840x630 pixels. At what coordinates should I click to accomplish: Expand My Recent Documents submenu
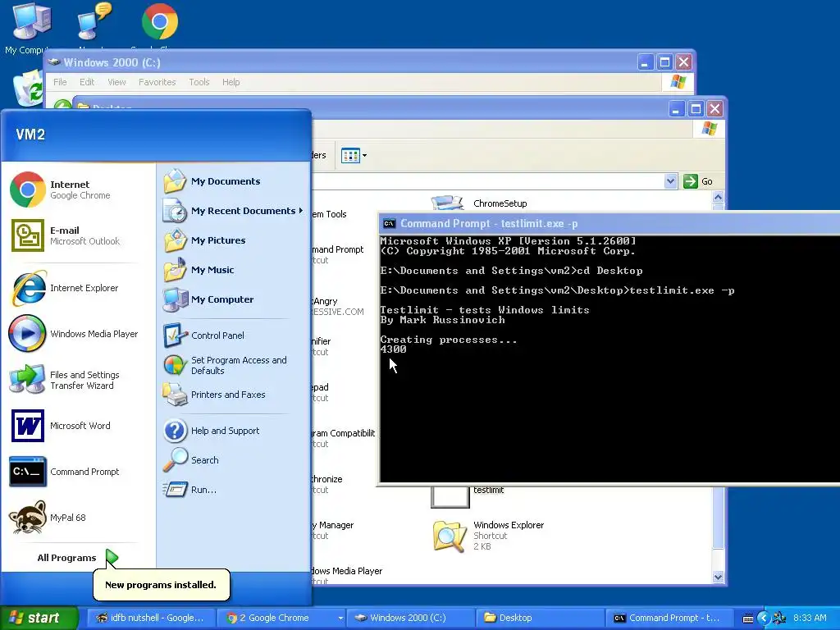tap(233, 211)
